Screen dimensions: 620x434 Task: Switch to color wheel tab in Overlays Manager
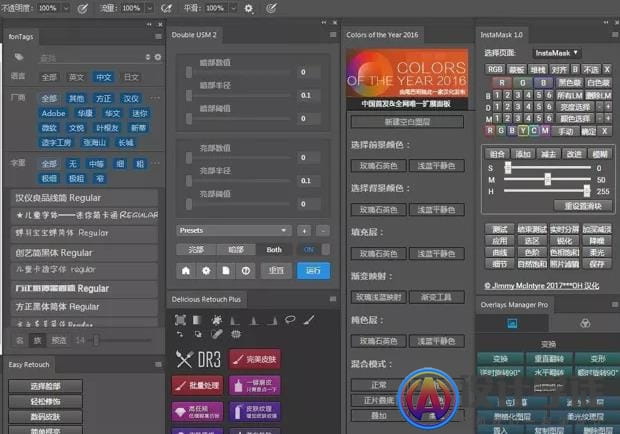pos(585,324)
